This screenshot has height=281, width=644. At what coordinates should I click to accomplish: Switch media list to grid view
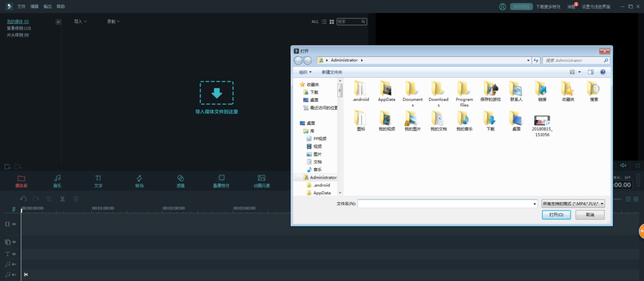(332, 22)
